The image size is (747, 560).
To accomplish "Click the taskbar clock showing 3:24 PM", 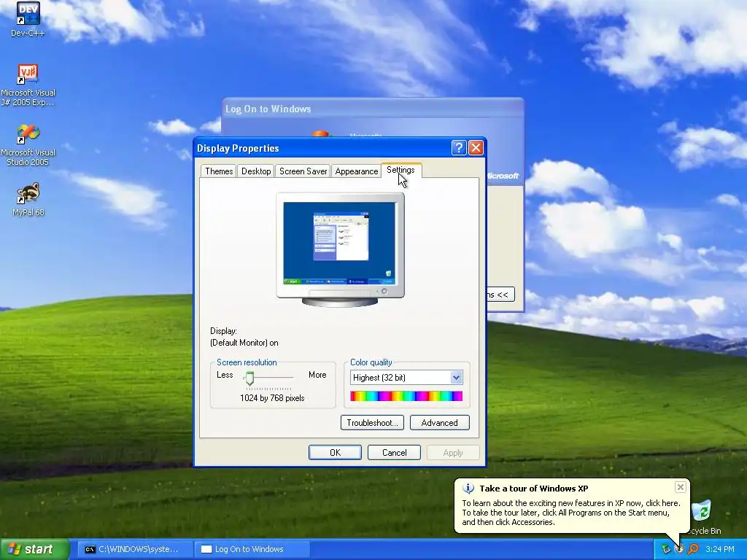I will point(720,549).
